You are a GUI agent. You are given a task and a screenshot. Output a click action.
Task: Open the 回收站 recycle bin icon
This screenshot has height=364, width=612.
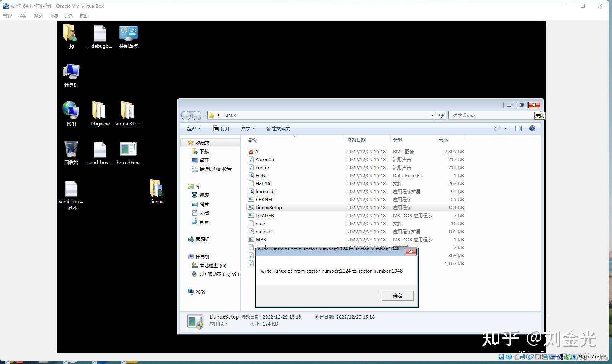tap(71, 152)
